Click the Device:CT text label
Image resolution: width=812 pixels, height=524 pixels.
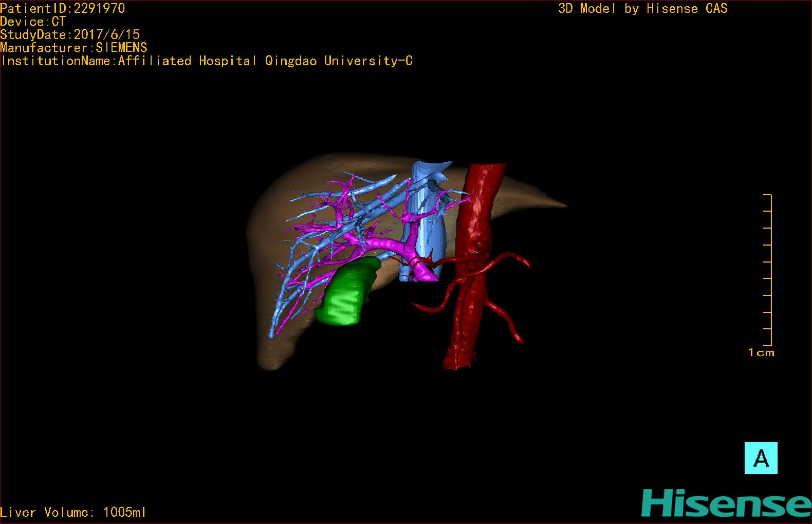click(x=33, y=22)
